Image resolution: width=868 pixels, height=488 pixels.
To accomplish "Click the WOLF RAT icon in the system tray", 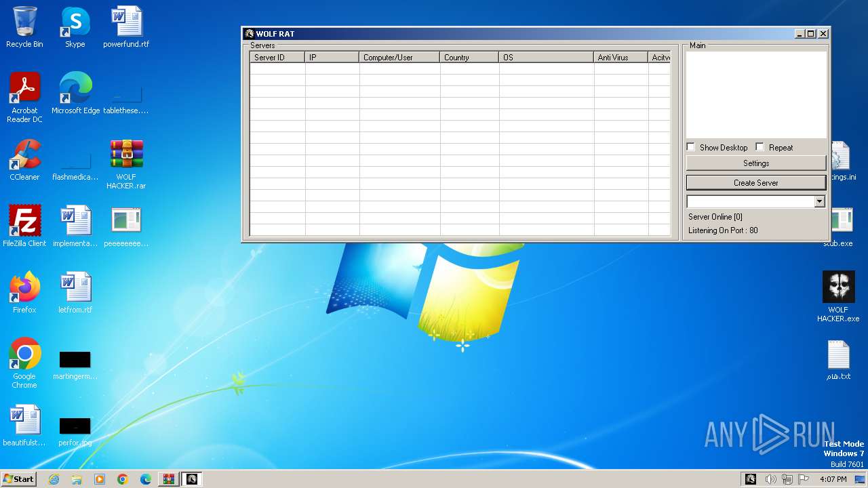I will pyautogui.click(x=751, y=479).
